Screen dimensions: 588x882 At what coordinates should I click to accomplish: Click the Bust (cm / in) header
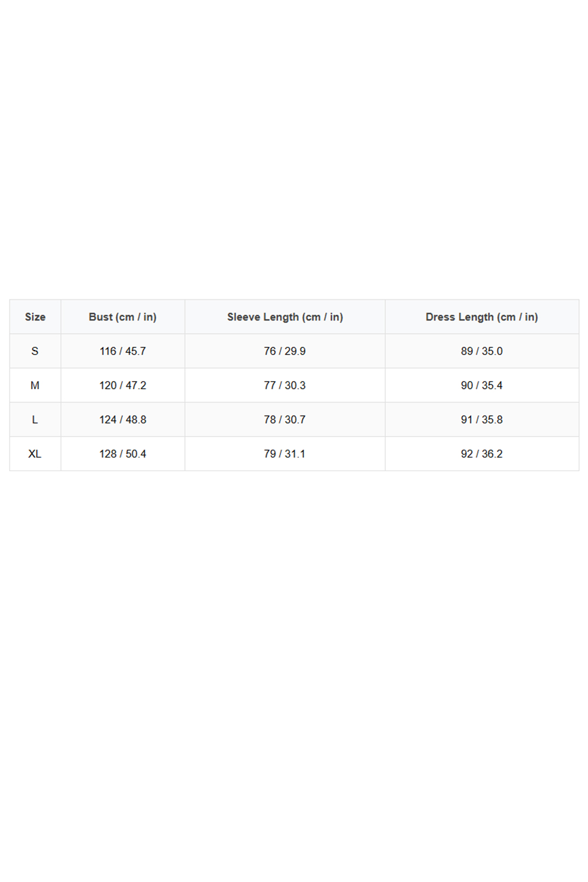123,317
